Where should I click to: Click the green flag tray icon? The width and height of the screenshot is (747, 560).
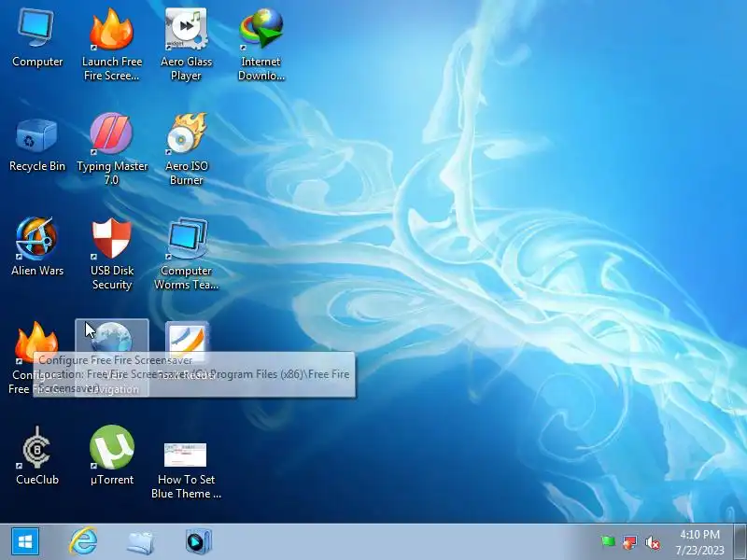click(x=608, y=541)
